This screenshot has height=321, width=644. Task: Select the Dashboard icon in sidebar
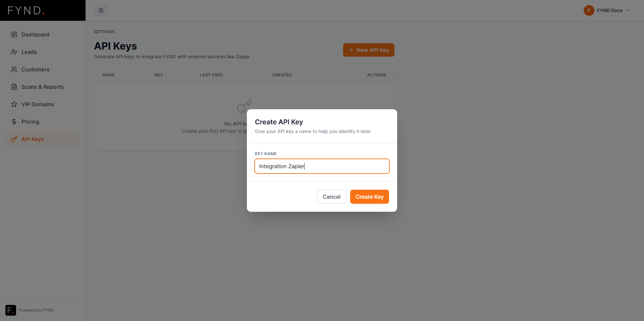click(14, 35)
